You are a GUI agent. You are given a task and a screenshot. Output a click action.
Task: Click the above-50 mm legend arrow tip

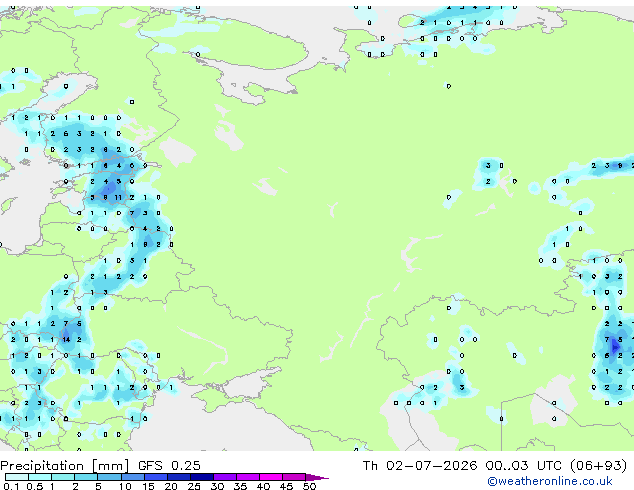point(317,477)
